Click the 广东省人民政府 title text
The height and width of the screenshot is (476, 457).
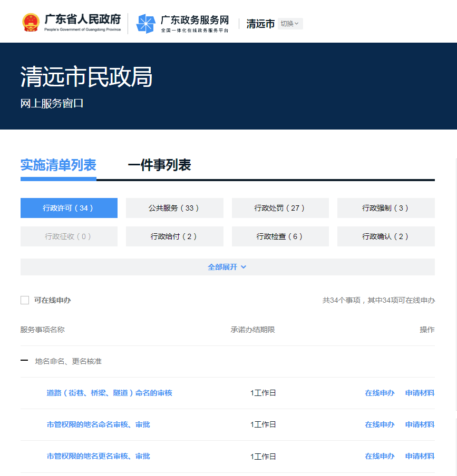(x=82, y=19)
